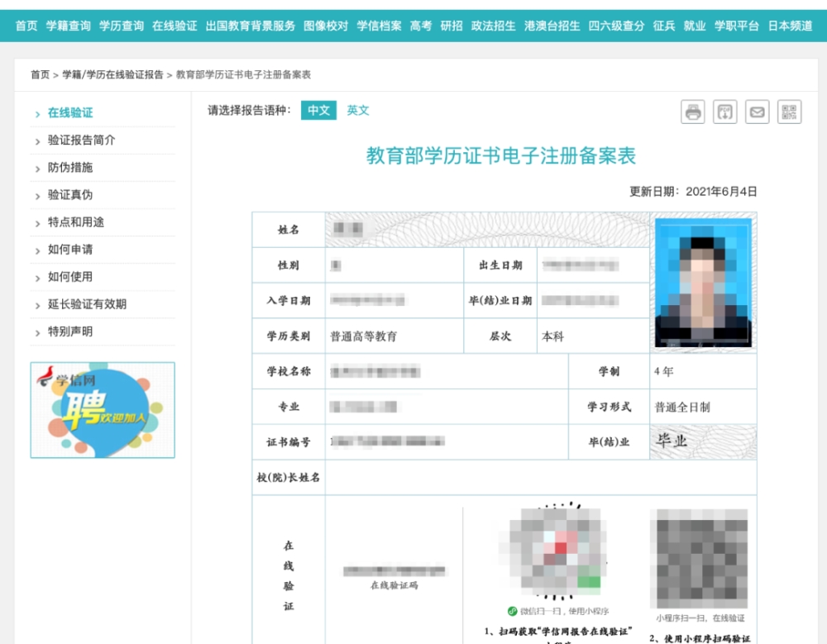827x644 pixels.
Task: Click the 在线验证码 label
Action: [x=394, y=585]
